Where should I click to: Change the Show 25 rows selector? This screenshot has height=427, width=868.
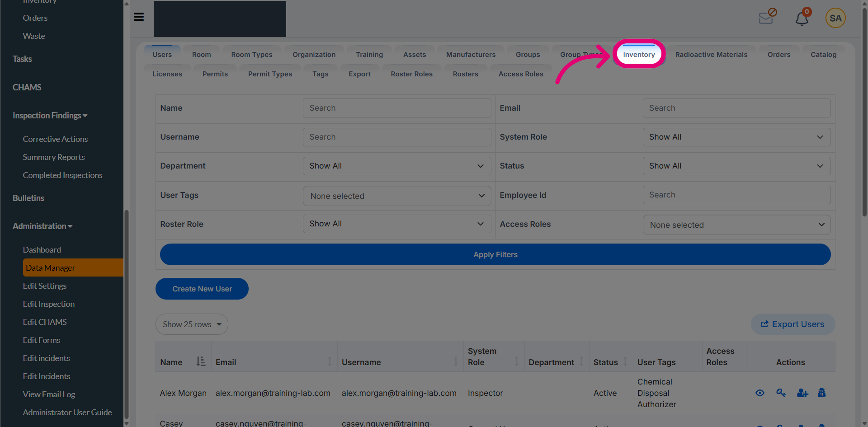[x=192, y=324]
